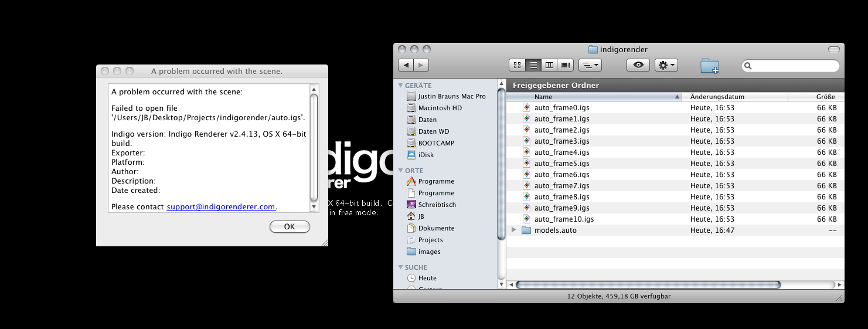Click the horizontal scrollbar in Finder
The height and width of the screenshot is (329, 868).
point(648,284)
